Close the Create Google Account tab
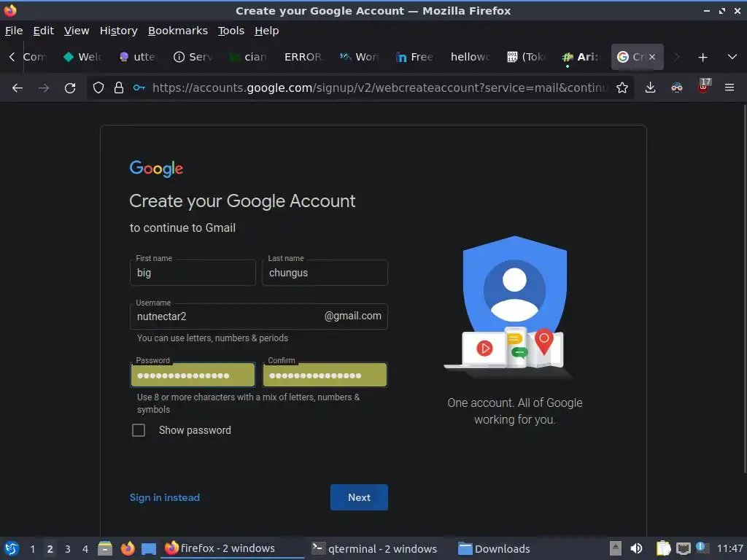Screen dimensions: 747x560 (652, 57)
